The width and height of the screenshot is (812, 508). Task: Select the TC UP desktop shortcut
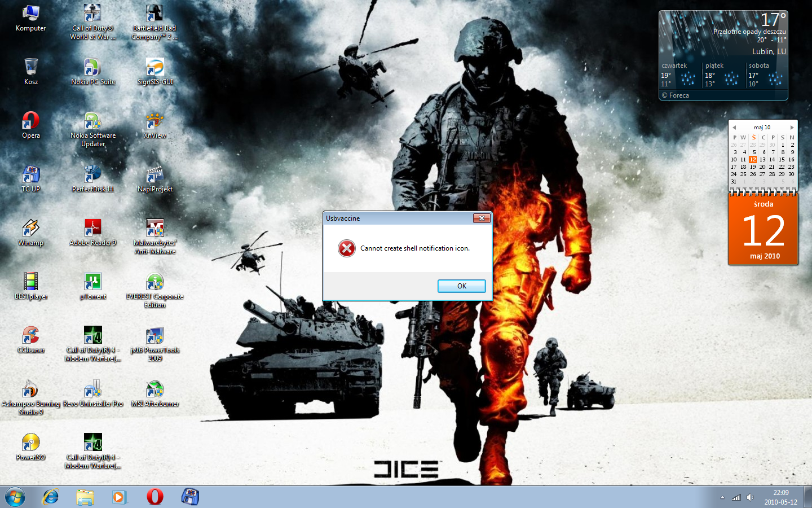click(31, 179)
